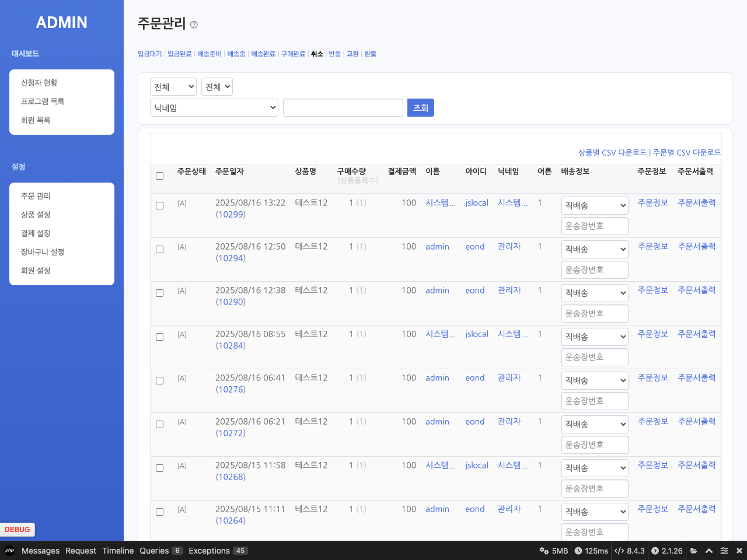This screenshot has height=560, width=747.
Task: Open the 상품 설정 sidebar menu item
Action: click(36, 215)
